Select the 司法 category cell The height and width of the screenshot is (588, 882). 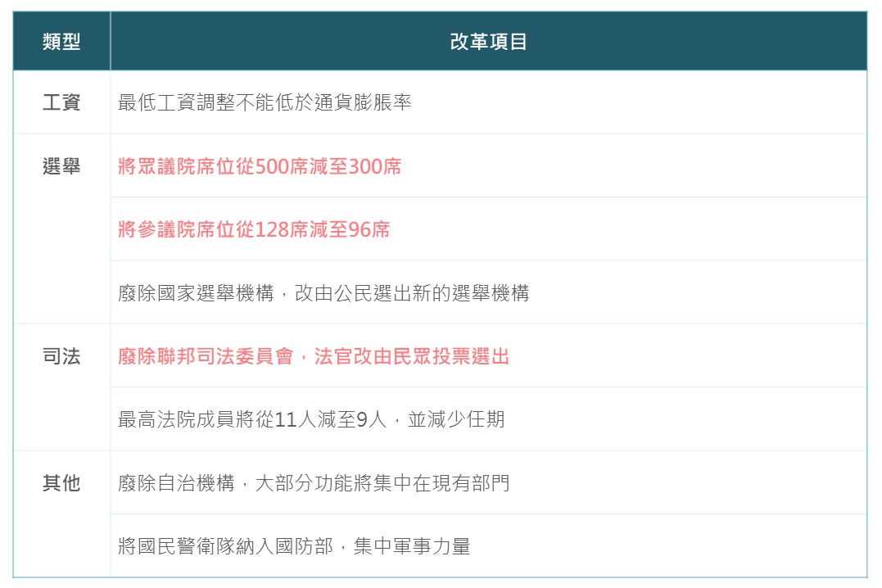point(61,357)
